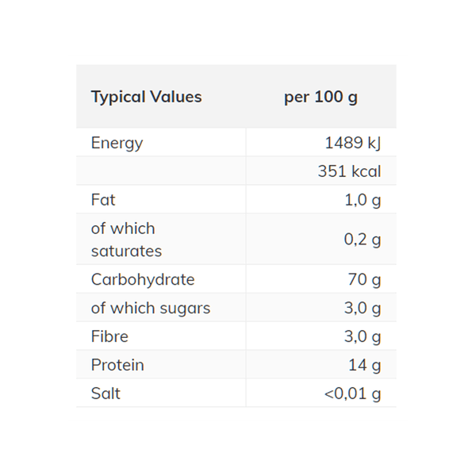
Task: Select the Carbohydrate row label
Action: click(143, 279)
